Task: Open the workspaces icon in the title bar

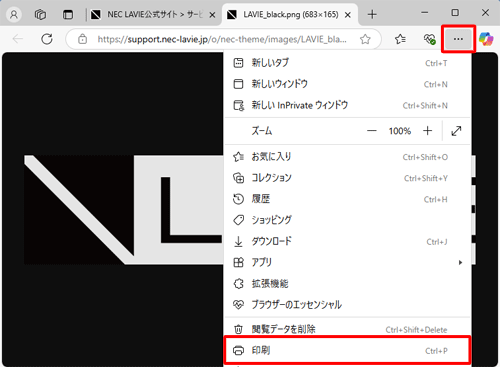Action: tap(40, 15)
